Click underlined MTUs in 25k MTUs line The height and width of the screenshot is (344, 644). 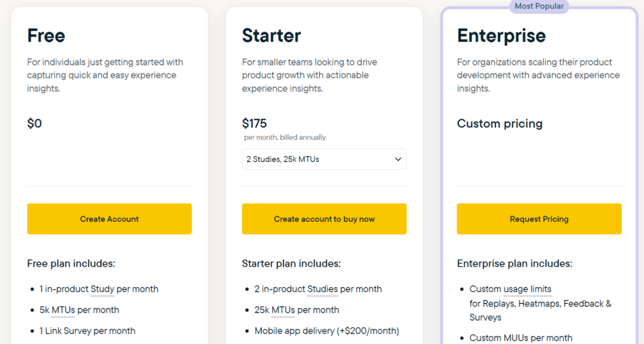[283, 310]
